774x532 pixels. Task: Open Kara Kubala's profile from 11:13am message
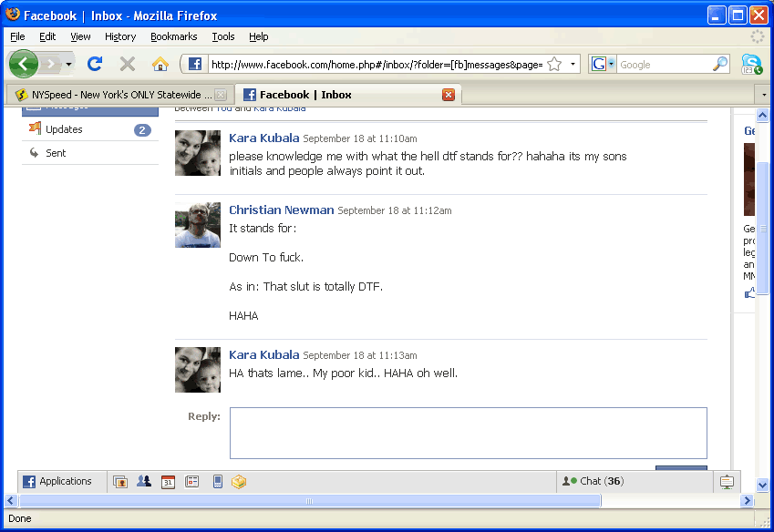click(264, 355)
